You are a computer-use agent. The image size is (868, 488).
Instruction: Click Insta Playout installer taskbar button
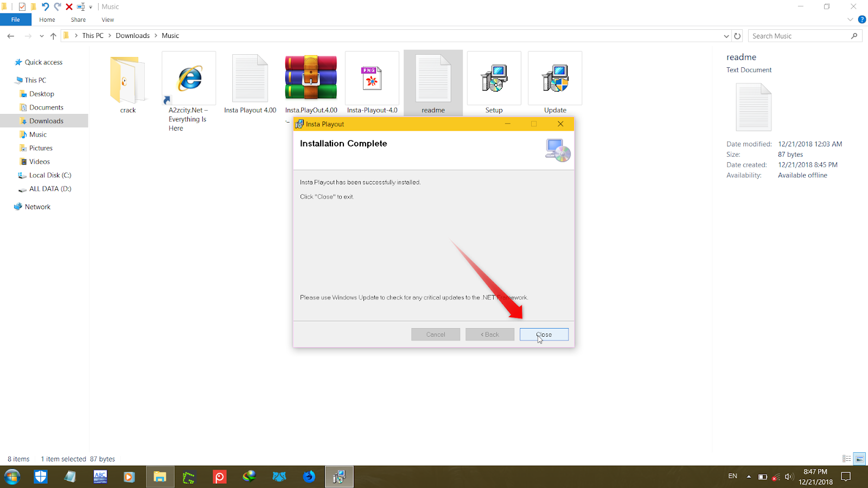click(339, 477)
